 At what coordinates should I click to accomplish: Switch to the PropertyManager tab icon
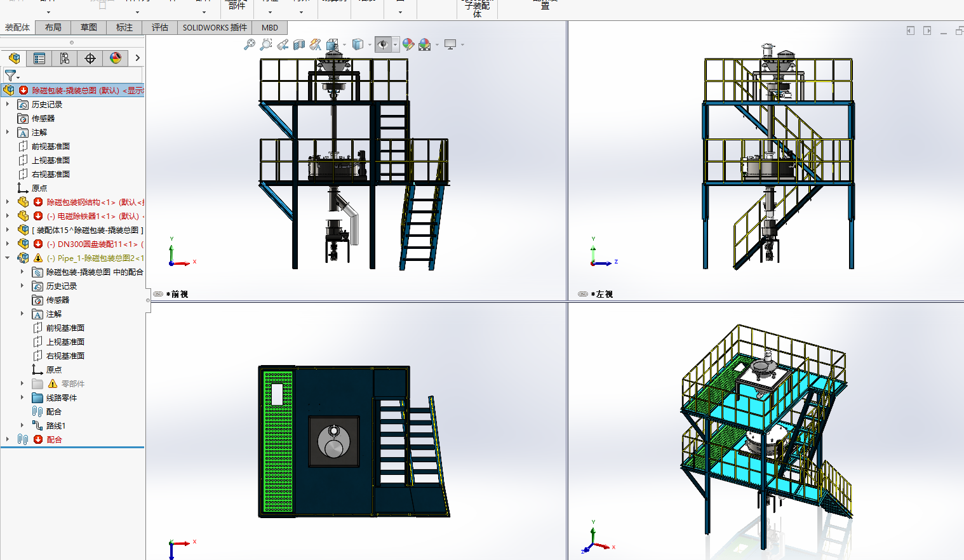click(39, 58)
